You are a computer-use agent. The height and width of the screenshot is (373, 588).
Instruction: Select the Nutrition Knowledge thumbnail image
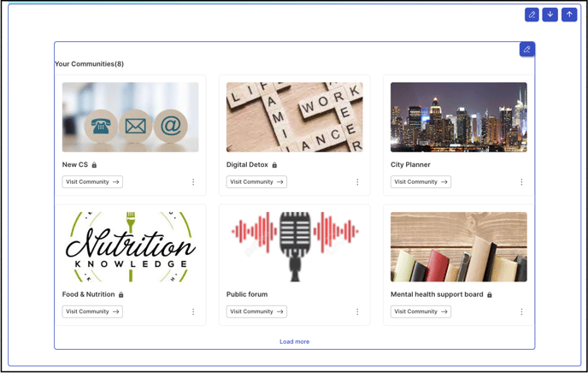click(131, 247)
